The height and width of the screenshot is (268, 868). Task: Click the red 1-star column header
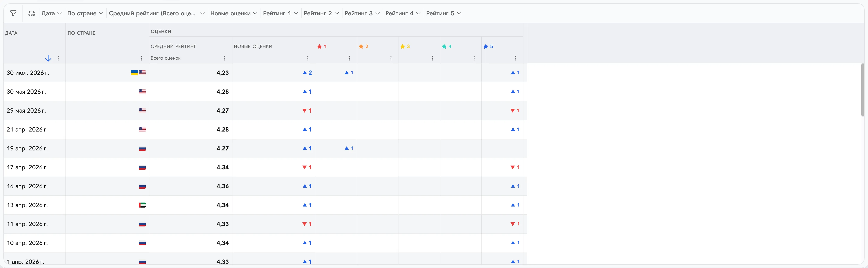pos(322,47)
